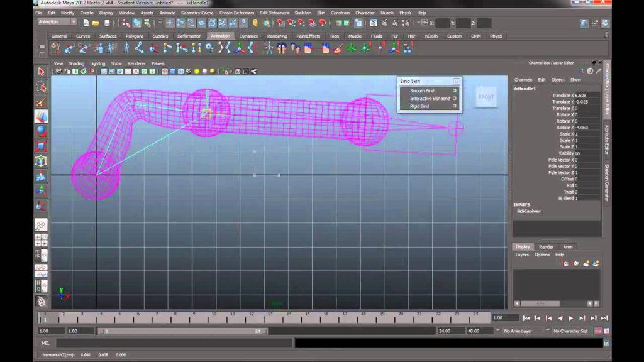Click the New Scene icon
Screen dimensions: 644x362
[x=86, y=23]
